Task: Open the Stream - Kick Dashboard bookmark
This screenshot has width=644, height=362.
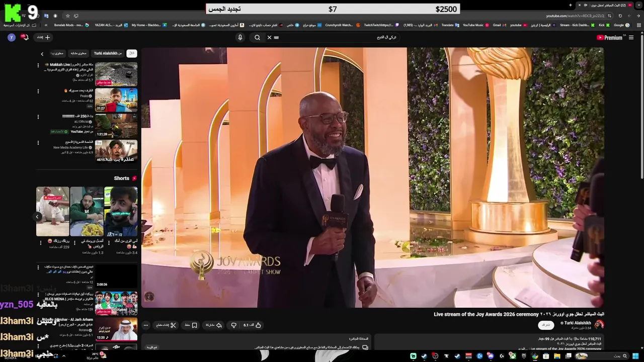Action: [577, 25]
